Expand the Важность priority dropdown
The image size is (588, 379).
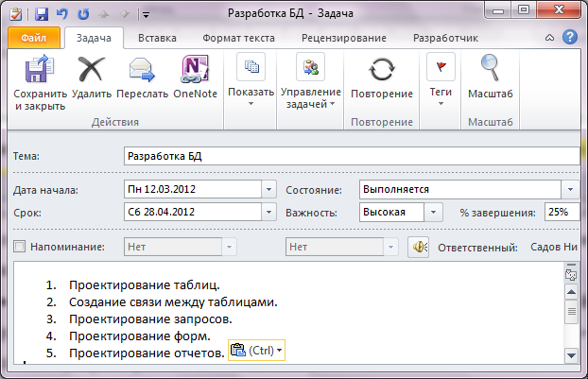click(433, 212)
